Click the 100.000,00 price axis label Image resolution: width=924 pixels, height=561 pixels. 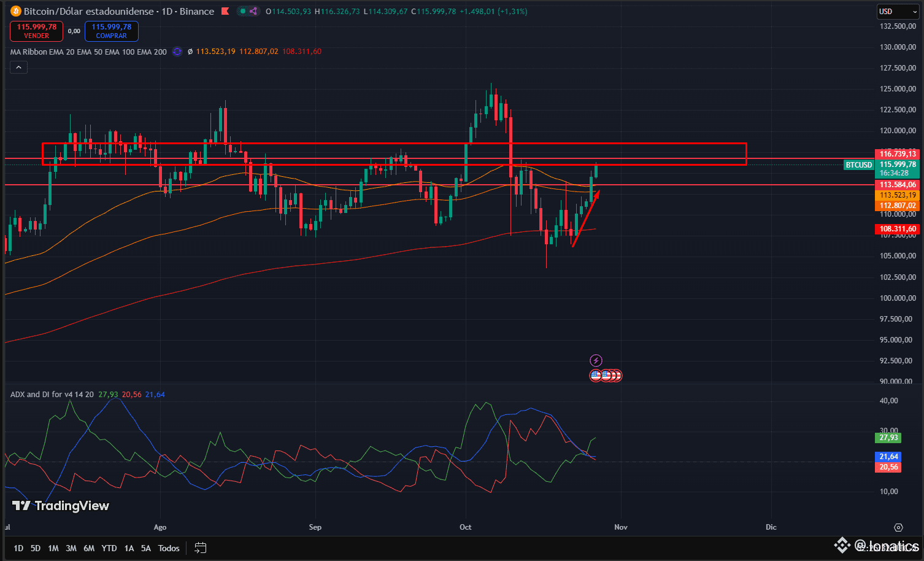[898, 298]
